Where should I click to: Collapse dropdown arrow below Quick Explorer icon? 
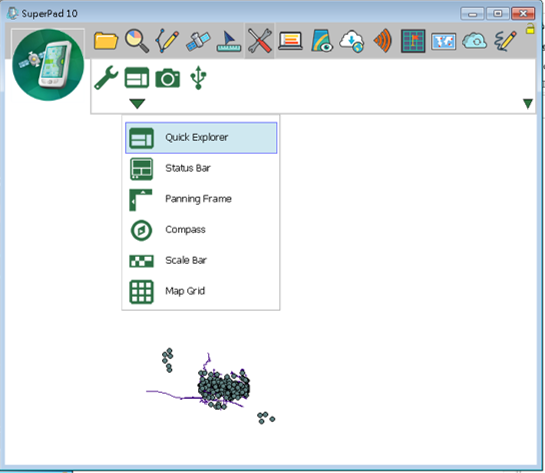[137, 104]
